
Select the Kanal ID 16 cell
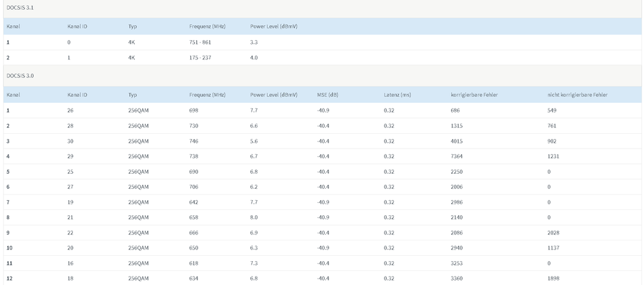click(70, 263)
